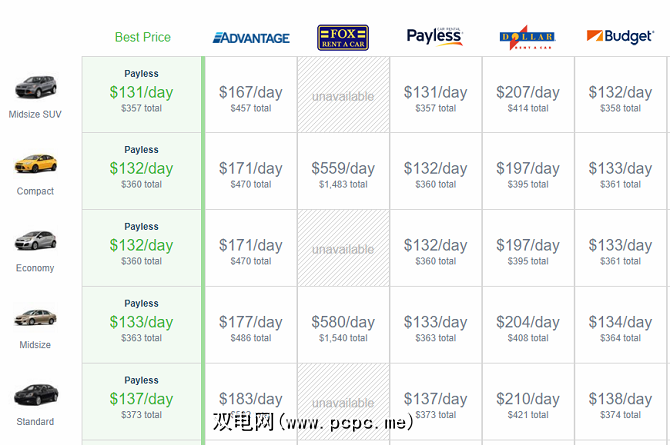Choose Payless $137/day Standard best price
This screenshot has width=670, height=445.
(x=141, y=399)
